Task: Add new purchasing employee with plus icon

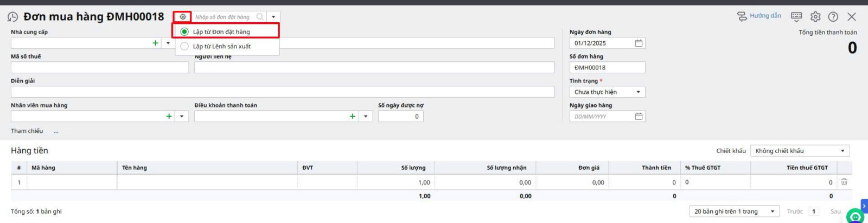Action: pos(169,116)
